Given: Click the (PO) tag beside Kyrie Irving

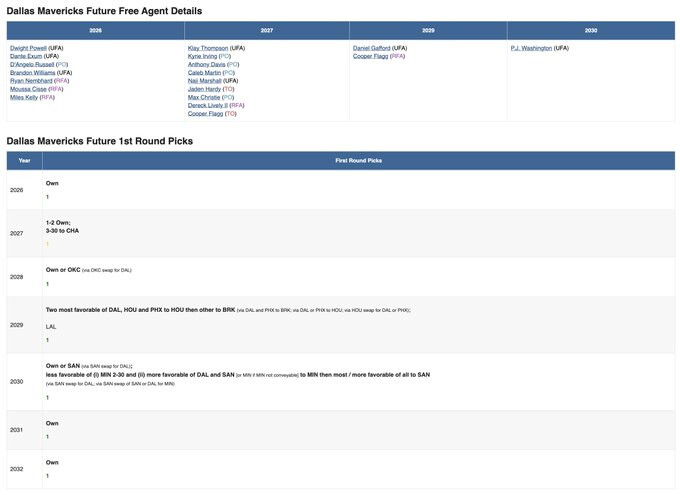Looking at the screenshot, I should [225, 56].
